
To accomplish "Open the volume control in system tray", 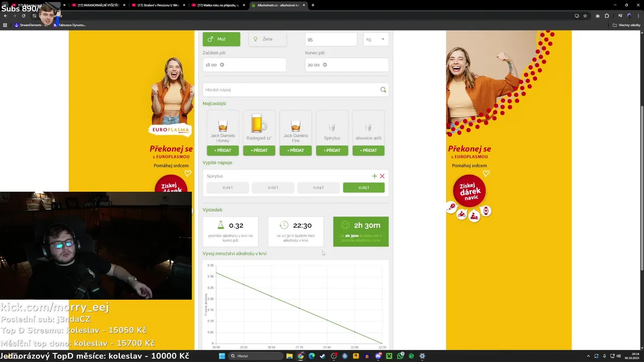I will (618, 356).
